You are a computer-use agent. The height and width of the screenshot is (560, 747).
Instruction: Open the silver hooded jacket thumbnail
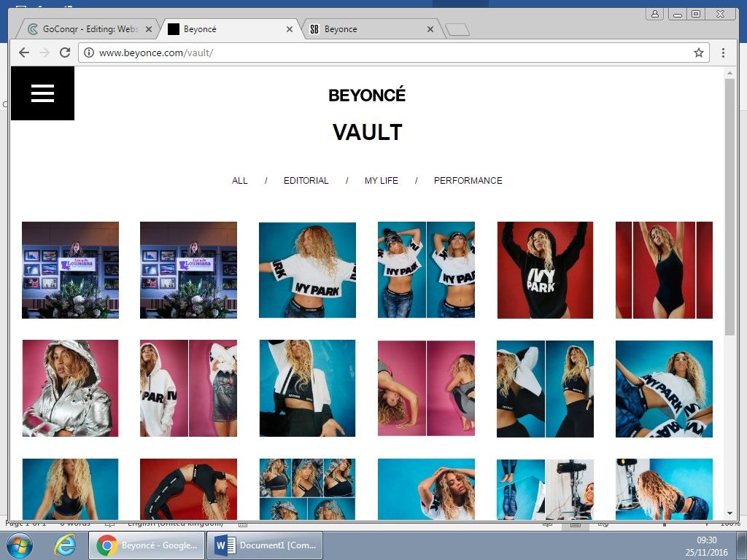tap(70, 388)
